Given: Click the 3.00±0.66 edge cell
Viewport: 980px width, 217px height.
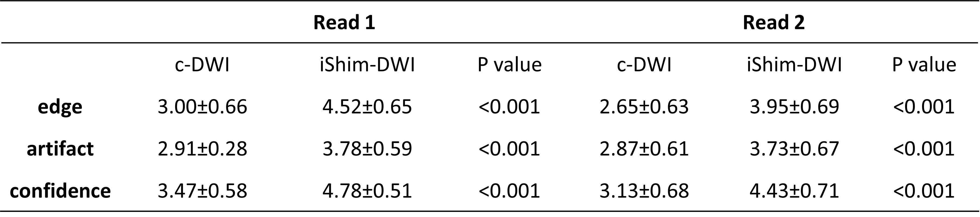Looking at the screenshot, I should click(202, 107).
